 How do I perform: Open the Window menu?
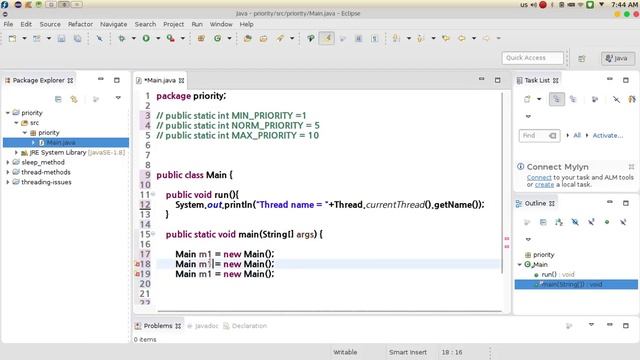pyautogui.click(x=221, y=24)
